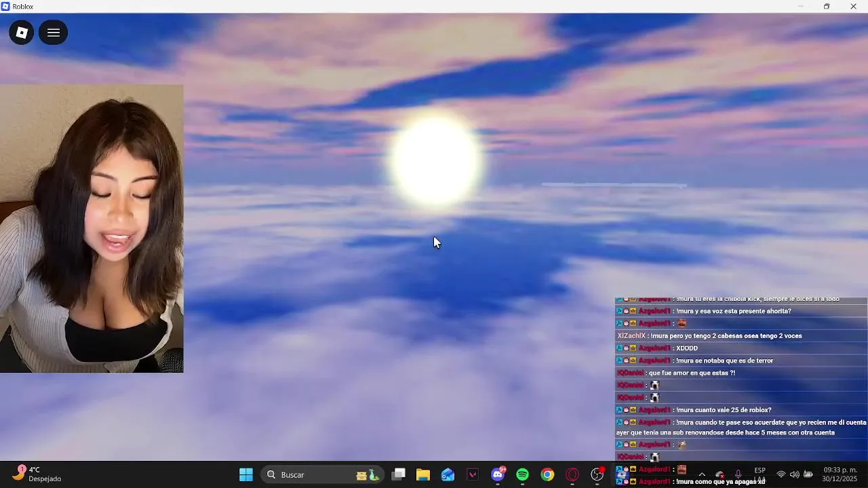Launch Valorant from the taskbar
The image size is (868, 488).
pyautogui.click(x=473, y=474)
